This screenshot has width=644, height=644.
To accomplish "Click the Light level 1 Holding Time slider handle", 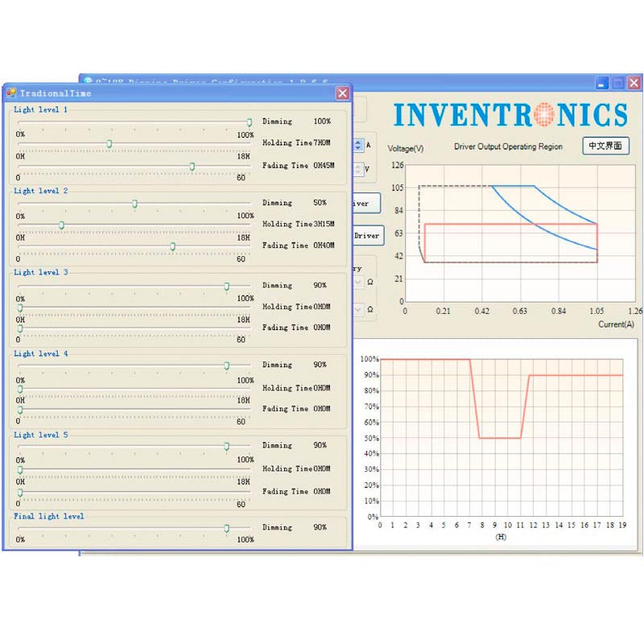I will 109,144.
